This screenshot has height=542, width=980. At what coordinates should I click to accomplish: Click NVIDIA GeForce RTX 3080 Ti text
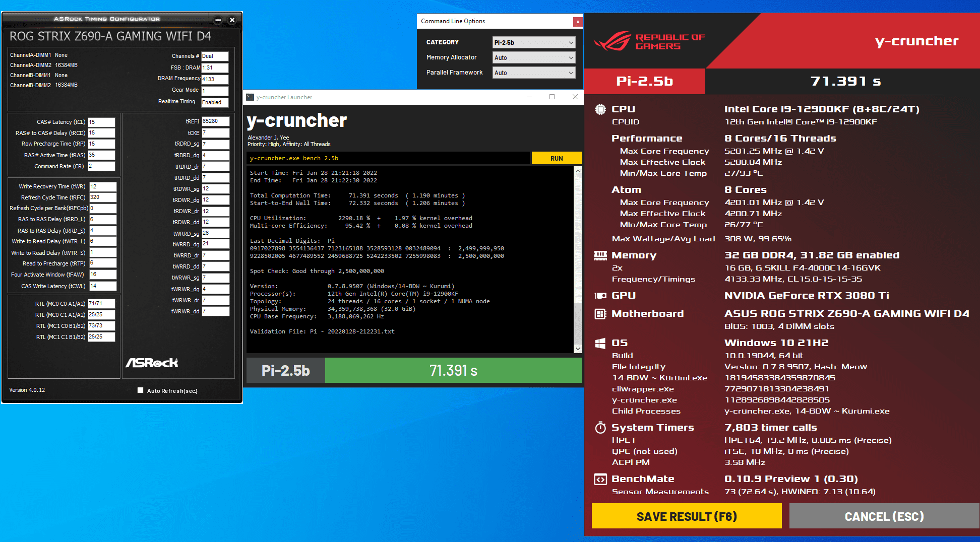coord(807,296)
